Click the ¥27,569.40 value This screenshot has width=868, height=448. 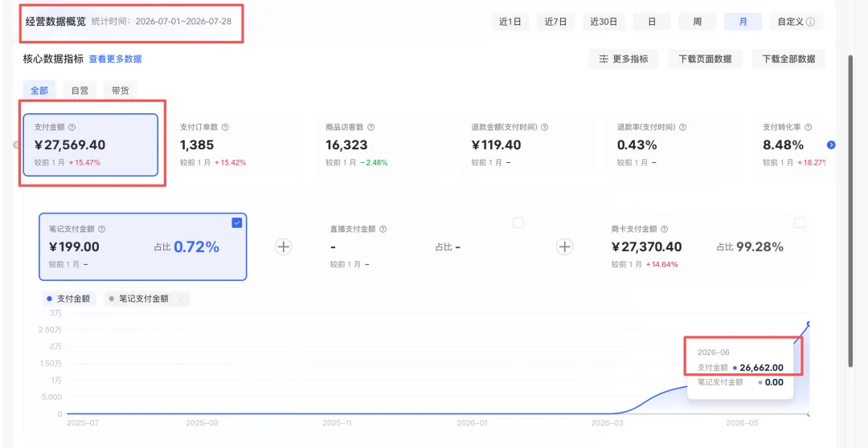click(x=70, y=145)
